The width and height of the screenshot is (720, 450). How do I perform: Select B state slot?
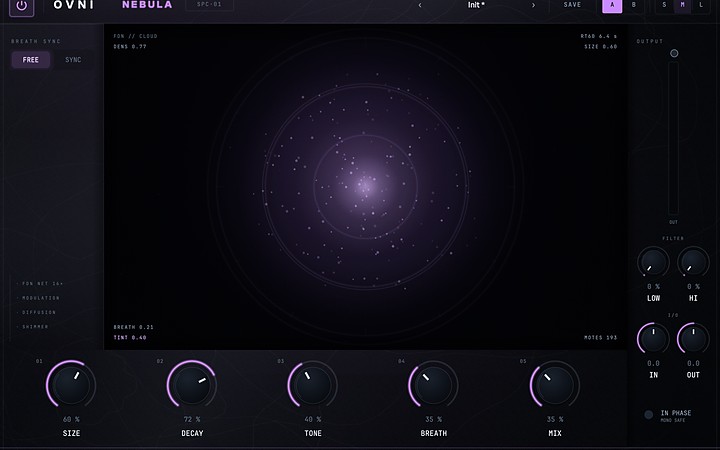tap(634, 5)
